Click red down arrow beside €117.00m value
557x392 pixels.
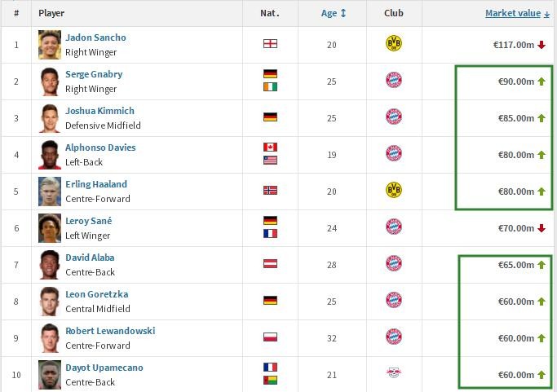point(542,45)
